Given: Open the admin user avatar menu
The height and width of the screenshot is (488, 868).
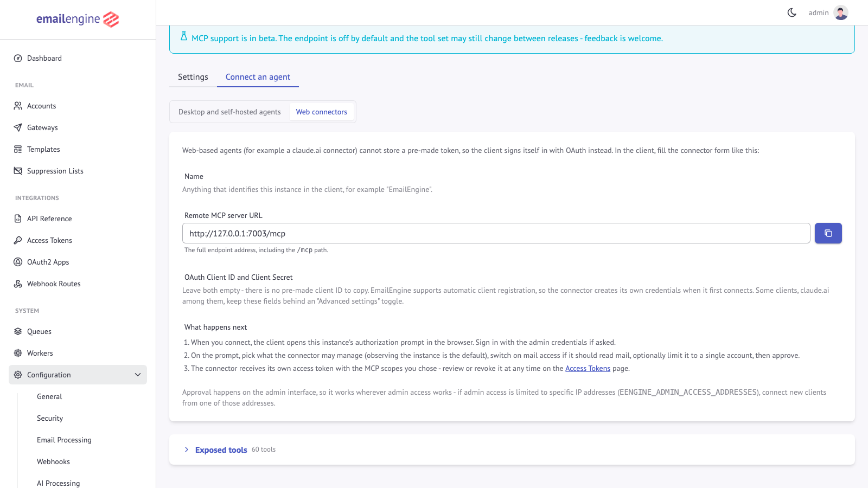Looking at the screenshot, I should click(841, 12).
